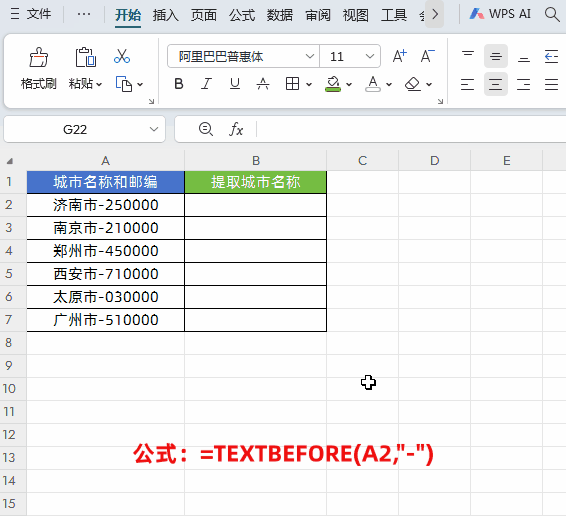This screenshot has width=566, height=516.
Task: Click the 粘贴 paste icon
Action: (85, 57)
